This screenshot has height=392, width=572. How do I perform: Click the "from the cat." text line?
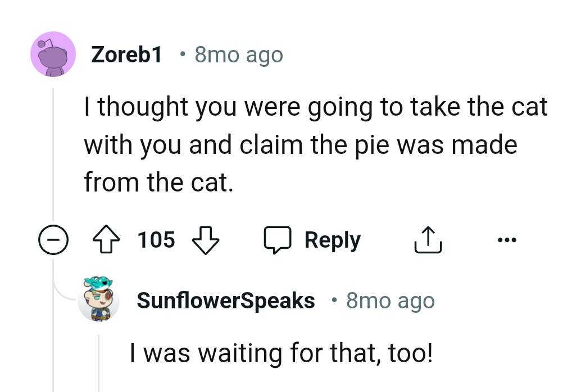click(158, 181)
